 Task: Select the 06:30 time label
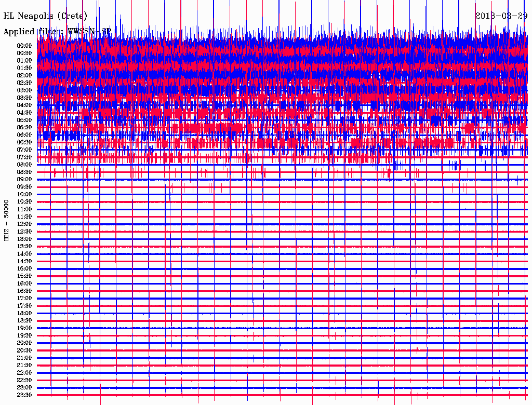coord(24,142)
